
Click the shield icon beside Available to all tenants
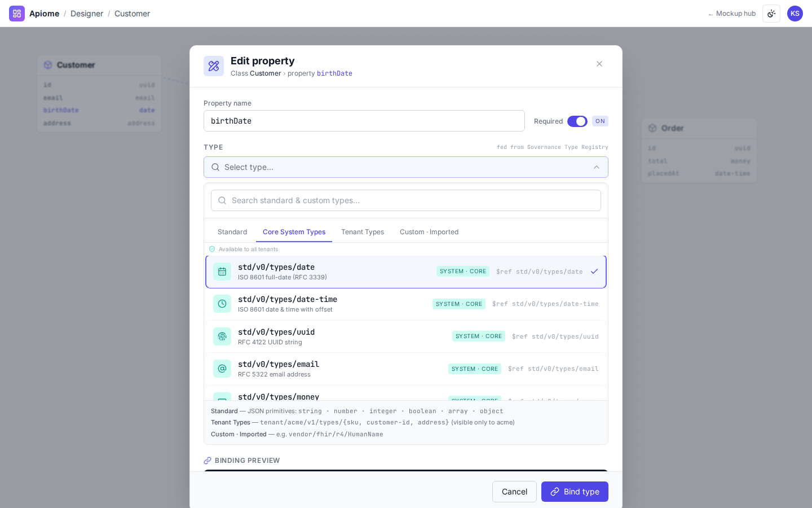[x=212, y=249]
